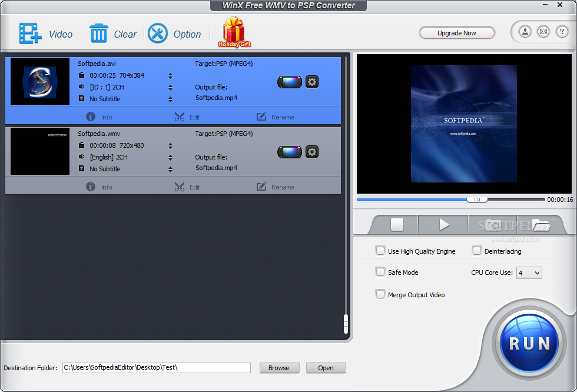
Task: Change video track stepper for Softpedia.avi
Action: point(170,76)
